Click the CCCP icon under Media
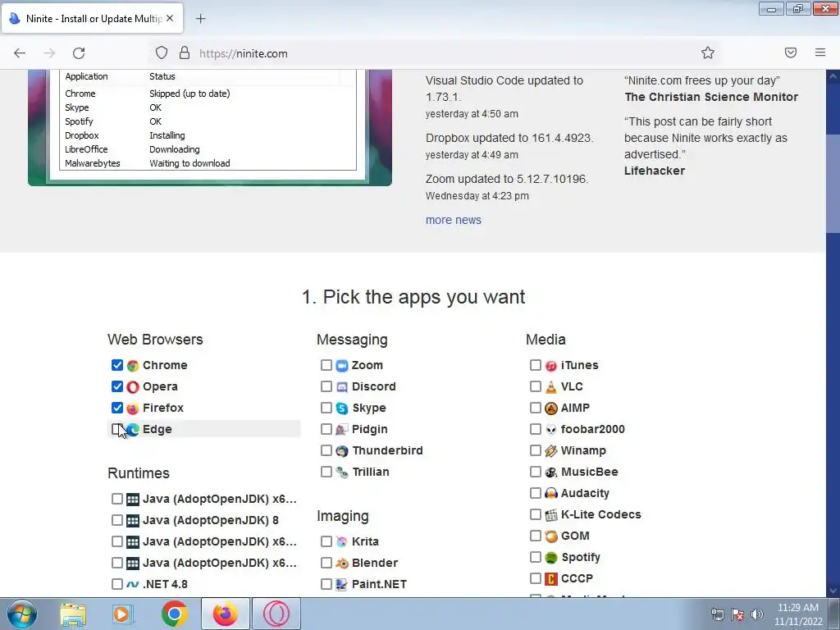 pyautogui.click(x=550, y=579)
